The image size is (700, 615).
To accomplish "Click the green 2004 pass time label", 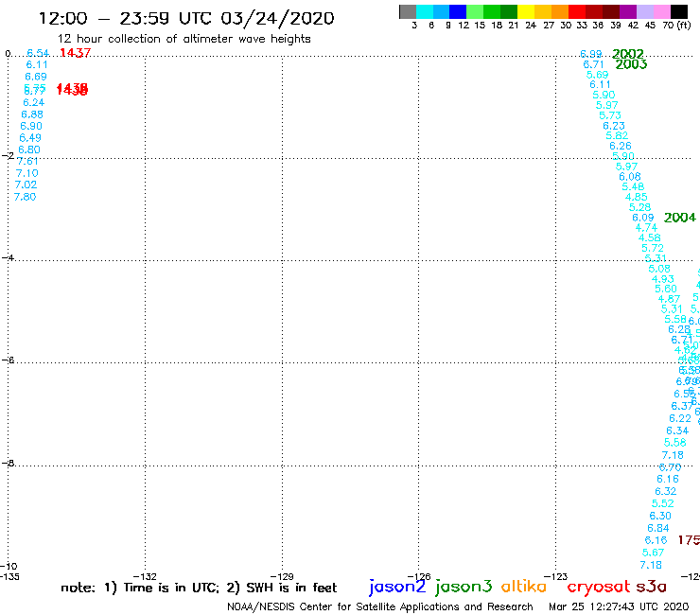I will [x=680, y=218].
